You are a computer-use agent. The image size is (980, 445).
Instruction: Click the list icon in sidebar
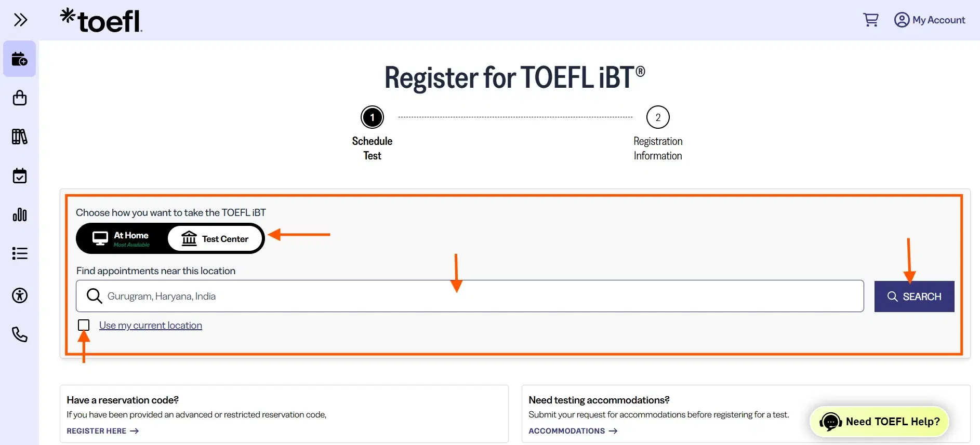click(20, 253)
